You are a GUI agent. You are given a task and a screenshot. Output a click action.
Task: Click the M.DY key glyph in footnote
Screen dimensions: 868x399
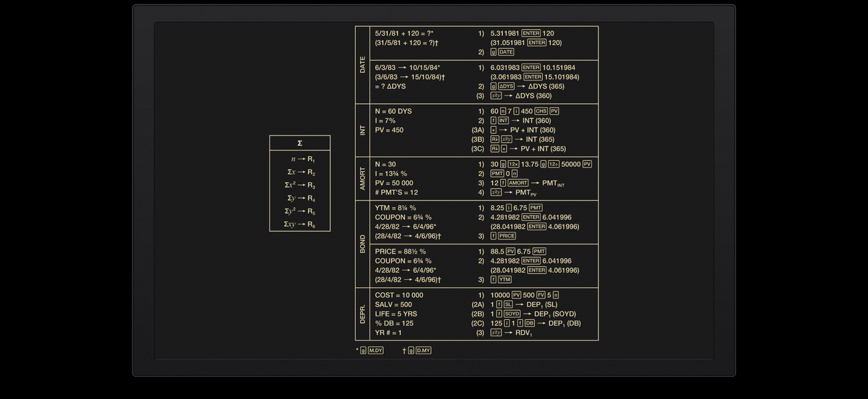(376, 350)
